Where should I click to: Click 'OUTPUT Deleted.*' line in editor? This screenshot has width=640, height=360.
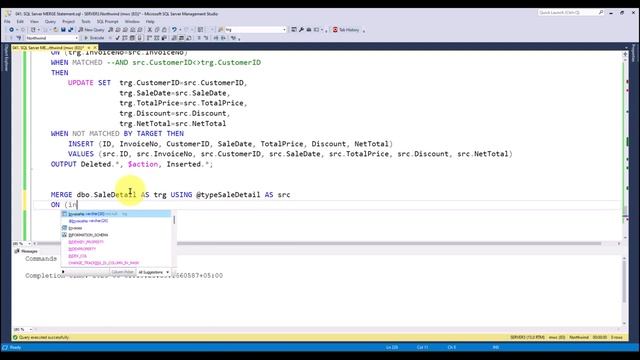[x=132, y=164]
